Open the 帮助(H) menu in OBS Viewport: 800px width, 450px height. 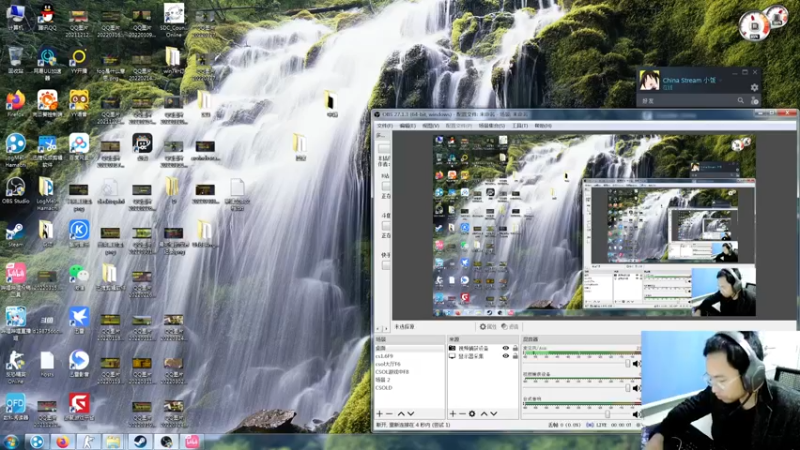coord(543,126)
